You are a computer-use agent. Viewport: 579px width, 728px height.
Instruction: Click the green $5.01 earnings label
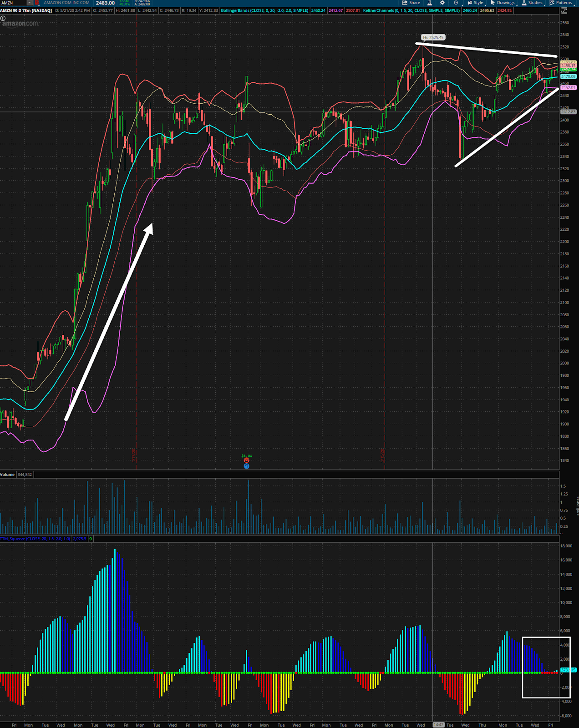point(247,455)
